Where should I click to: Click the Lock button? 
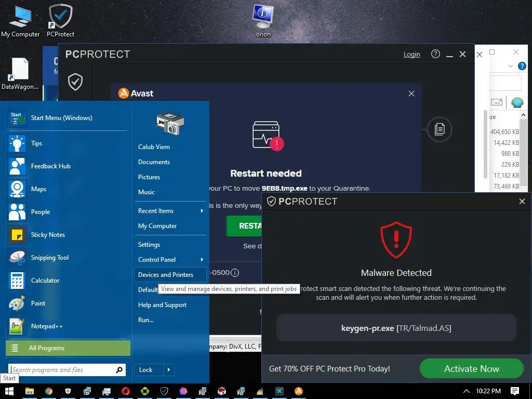149,370
